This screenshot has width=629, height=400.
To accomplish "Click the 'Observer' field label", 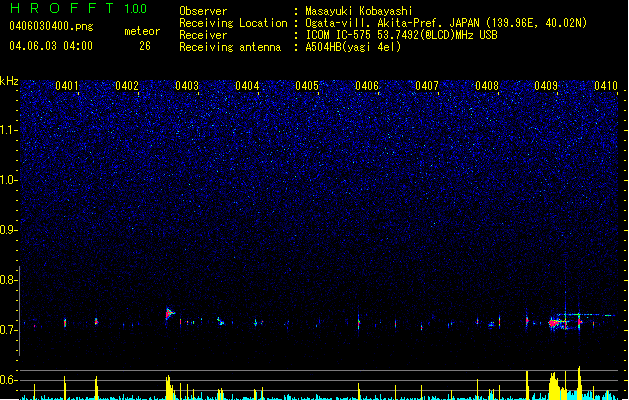I will click(203, 11).
